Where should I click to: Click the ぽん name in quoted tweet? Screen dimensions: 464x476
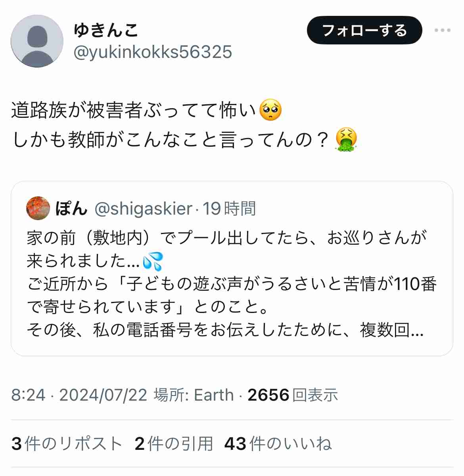point(71,208)
